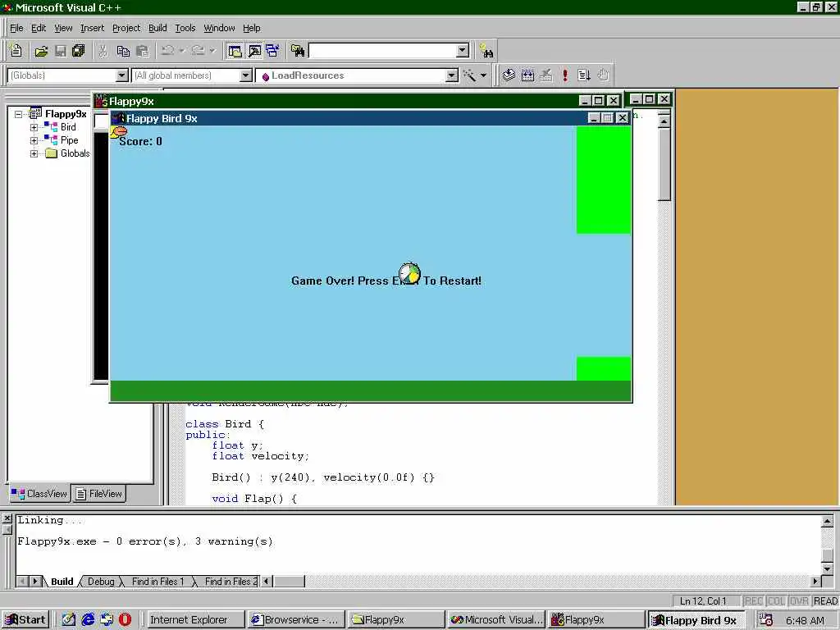Screen dimensions: 840x630
Task: Click the red Execute Program exclamation icon
Action: click(x=565, y=75)
